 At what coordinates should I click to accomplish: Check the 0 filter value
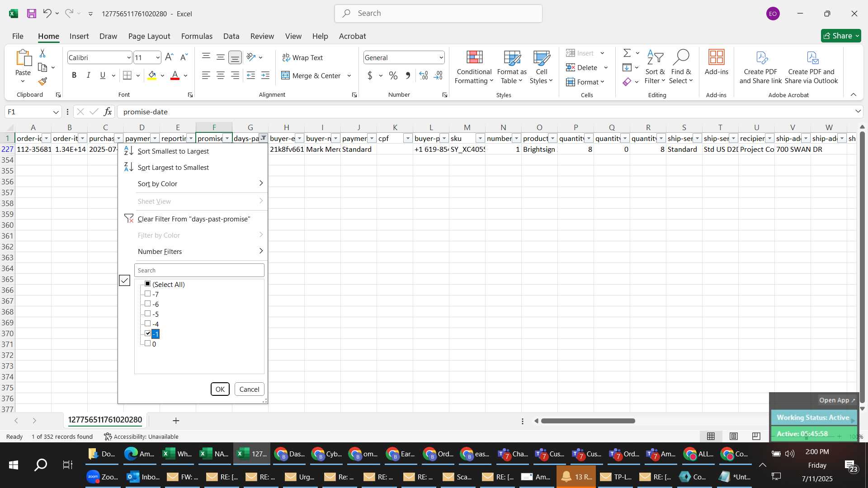pyautogui.click(x=147, y=343)
